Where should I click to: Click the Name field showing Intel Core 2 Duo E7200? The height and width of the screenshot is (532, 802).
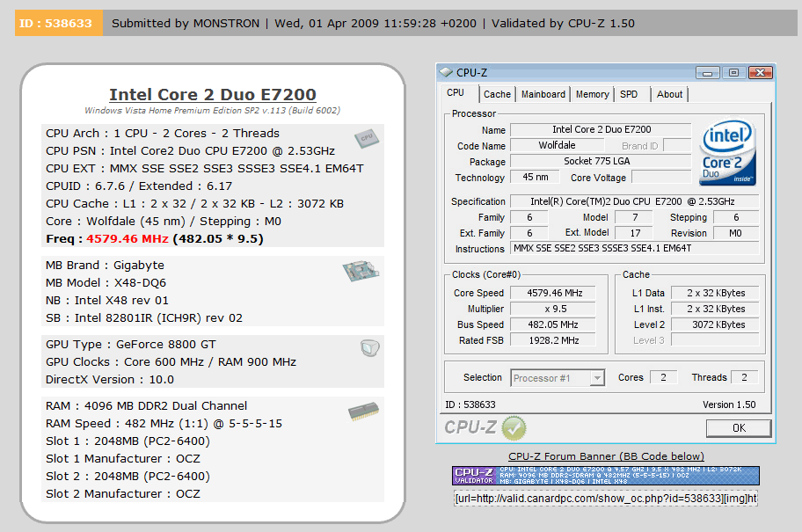pyautogui.click(x=601, y=129)
